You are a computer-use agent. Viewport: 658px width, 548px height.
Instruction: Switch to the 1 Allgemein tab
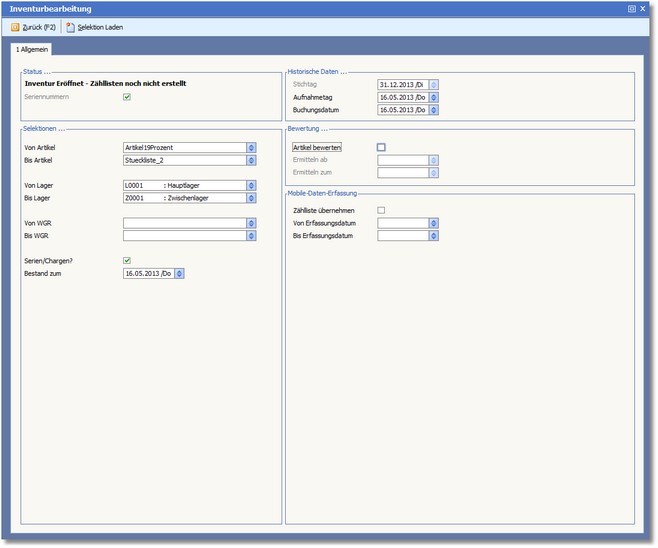pyautogui.click(x=32, y=49)
